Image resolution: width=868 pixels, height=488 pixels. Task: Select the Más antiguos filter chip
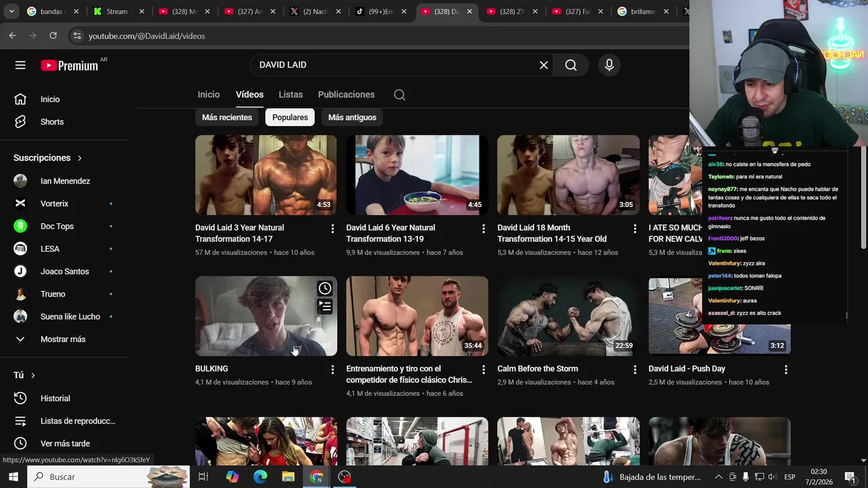coord(352,117)
